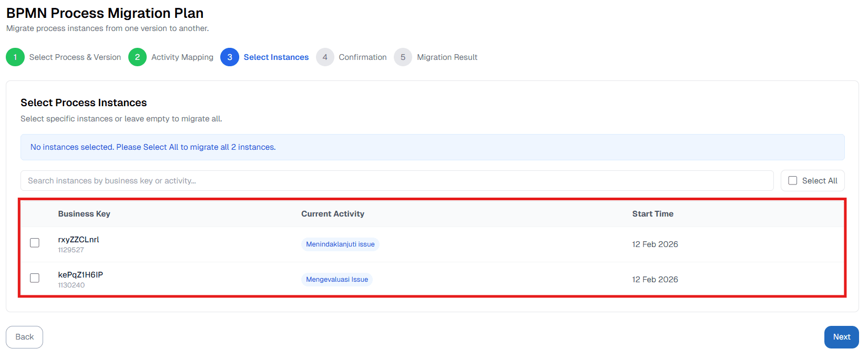Viewport: 868px width, 359px height.
Task: Select the Select Instances step label
Action: pos(276,57)
